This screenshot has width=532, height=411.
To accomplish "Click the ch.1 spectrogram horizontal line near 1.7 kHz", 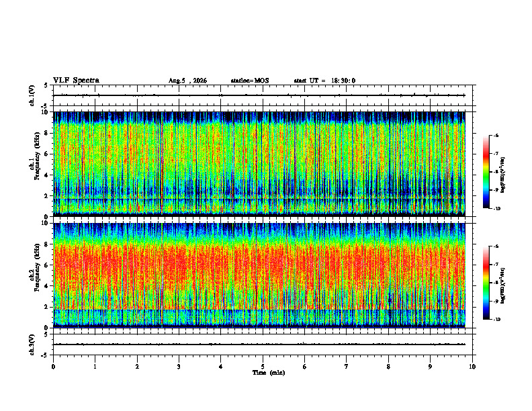I will tap(259, 199).
